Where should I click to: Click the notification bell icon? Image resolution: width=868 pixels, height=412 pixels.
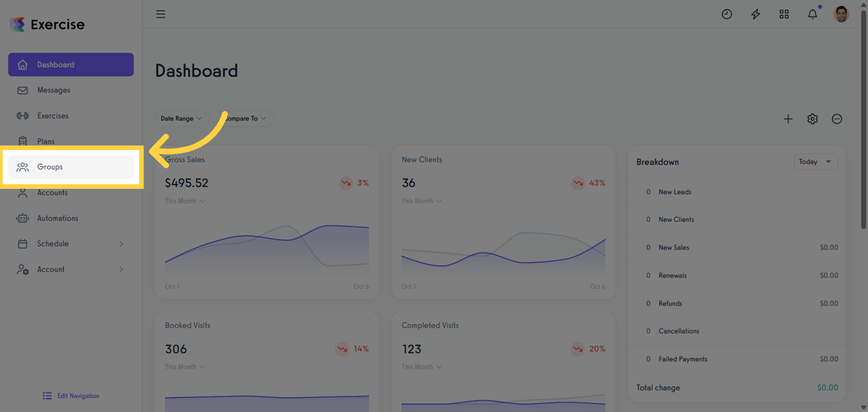click(812, 13)
